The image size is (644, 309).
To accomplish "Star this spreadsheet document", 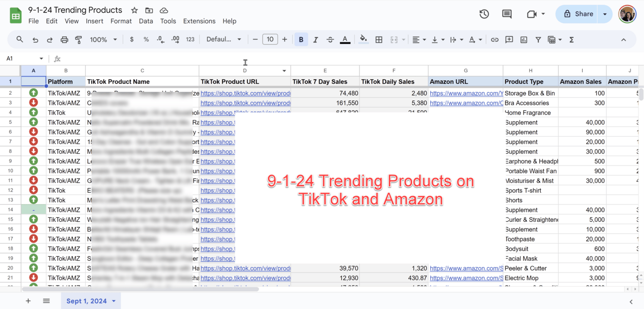I will coord(134,10).
